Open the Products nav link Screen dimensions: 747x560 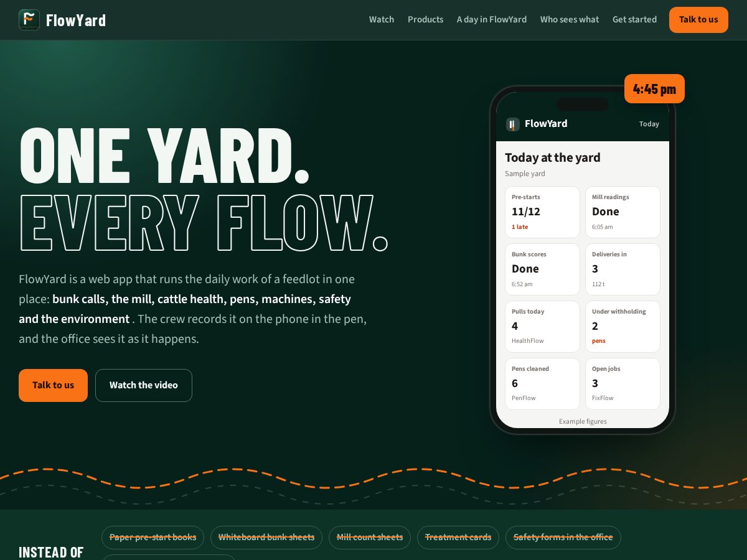[x=426, y=19]
